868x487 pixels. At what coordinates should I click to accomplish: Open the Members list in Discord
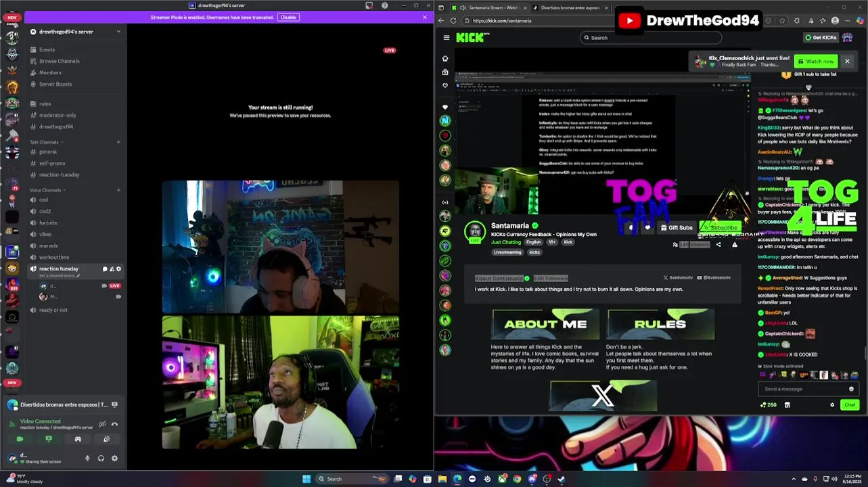click(50, 72)
